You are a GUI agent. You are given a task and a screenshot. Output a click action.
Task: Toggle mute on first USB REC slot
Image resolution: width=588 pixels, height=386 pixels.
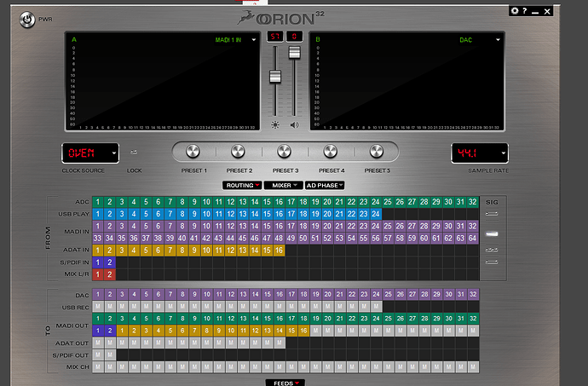pyautogui.click(x=98, y=307)
